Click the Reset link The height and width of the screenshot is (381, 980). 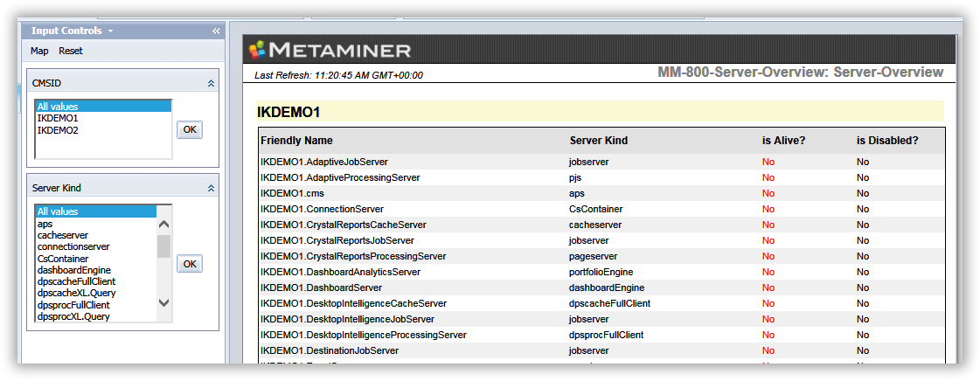click(x=71, y=51)
